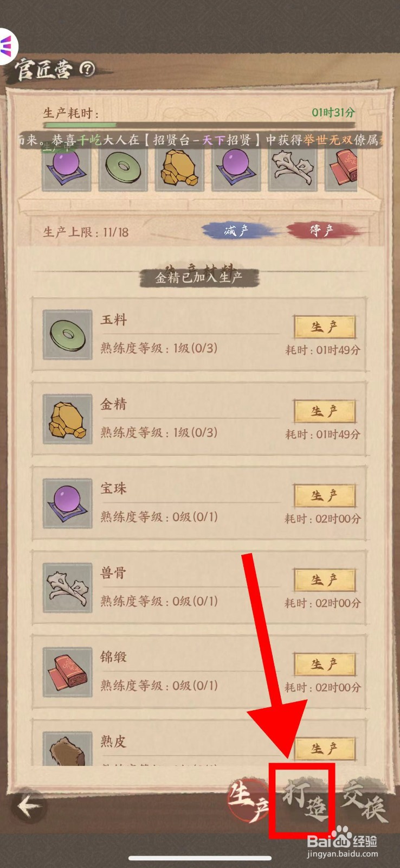Select the 宝珠 purple orb icon in list
Viewport: 400px width, 868px height.
(x=67, y=503)
